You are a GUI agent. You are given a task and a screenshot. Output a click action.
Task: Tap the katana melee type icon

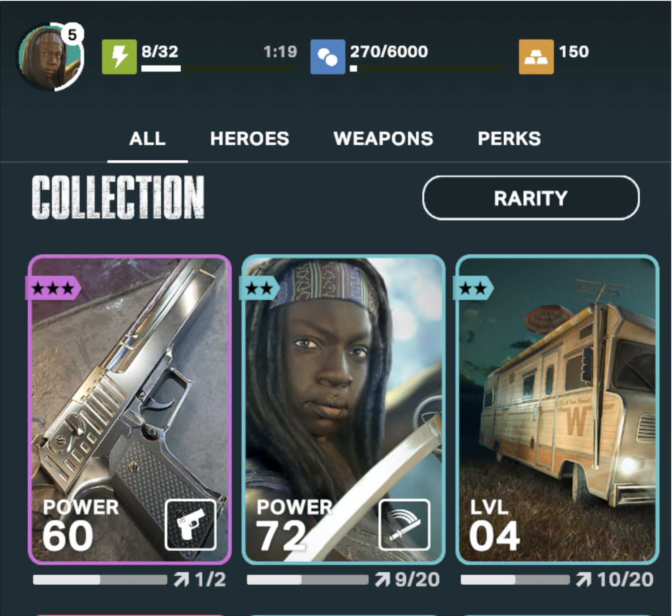[x=404, y=525]
